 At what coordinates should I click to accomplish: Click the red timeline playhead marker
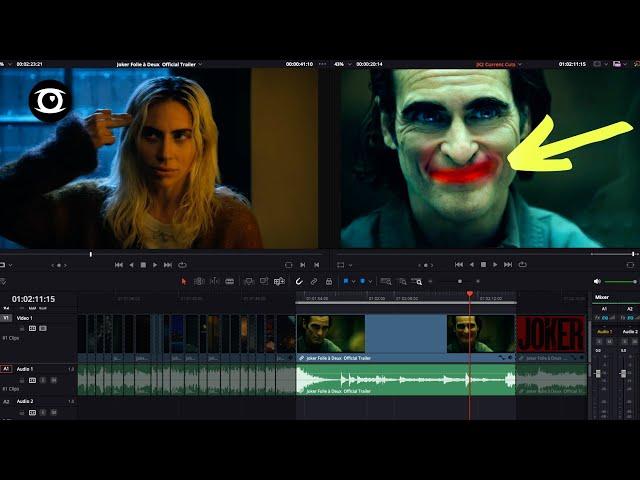(470, 294)
